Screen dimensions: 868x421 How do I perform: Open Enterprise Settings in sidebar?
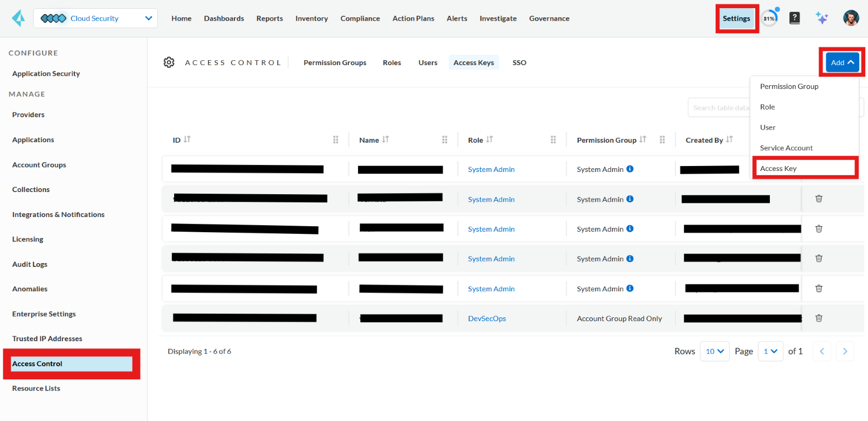pos(44,314)
